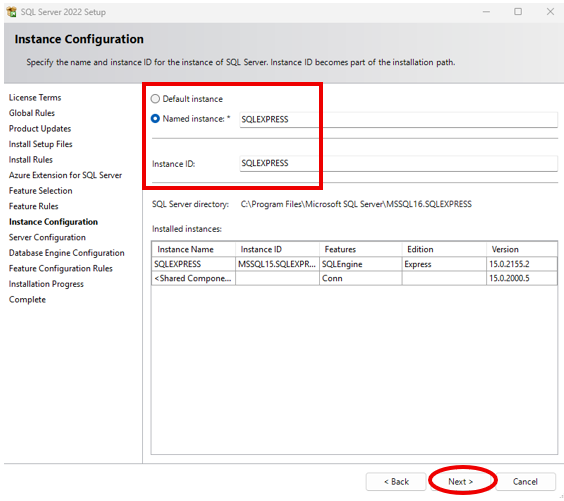Click the MSSQL15.SQLEXPR... instance ID cell

click(277, 264)
